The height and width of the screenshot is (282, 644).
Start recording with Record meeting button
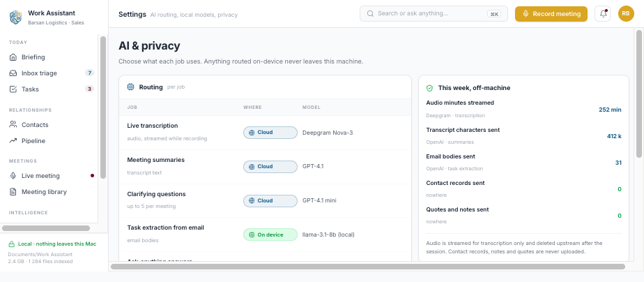coord(551,13)
